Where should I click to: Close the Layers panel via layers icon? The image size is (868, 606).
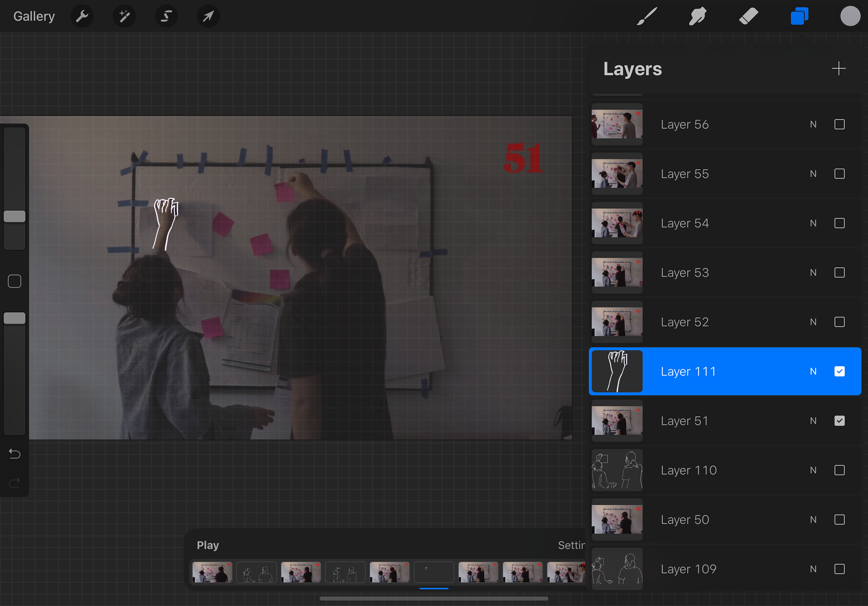[799, 16]
